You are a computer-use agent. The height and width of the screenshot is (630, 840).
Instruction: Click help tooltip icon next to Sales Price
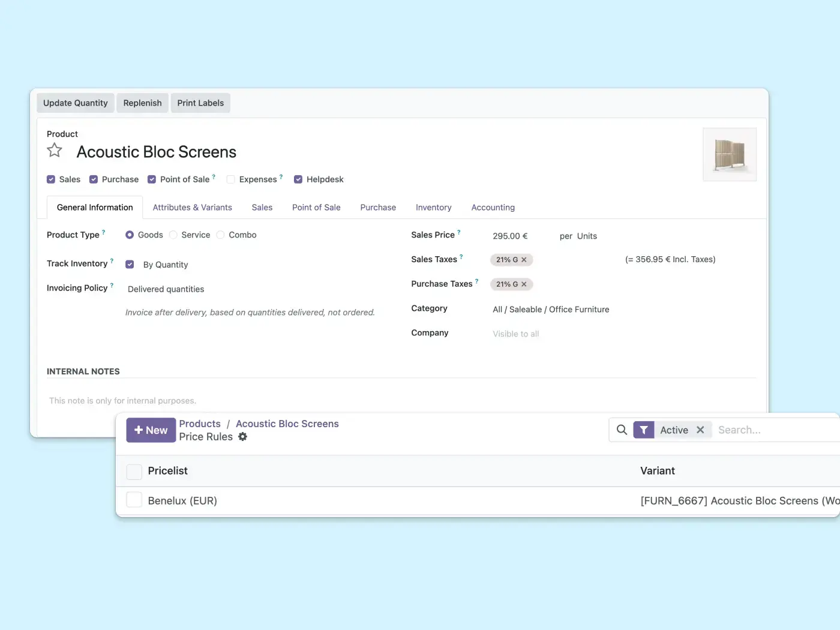click(459, 232)
